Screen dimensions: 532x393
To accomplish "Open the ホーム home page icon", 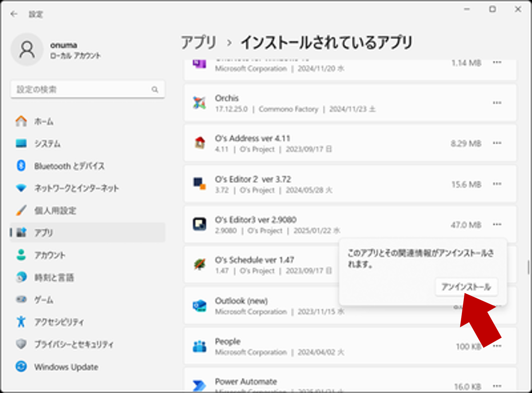I will coord(21,121).
